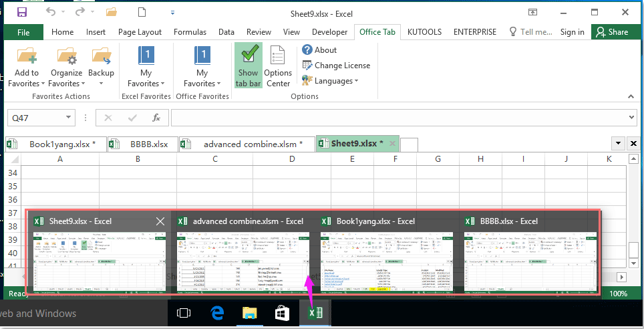Cancel formula entry with the X icon
644x329 pixels.
(x=108, y=118)
